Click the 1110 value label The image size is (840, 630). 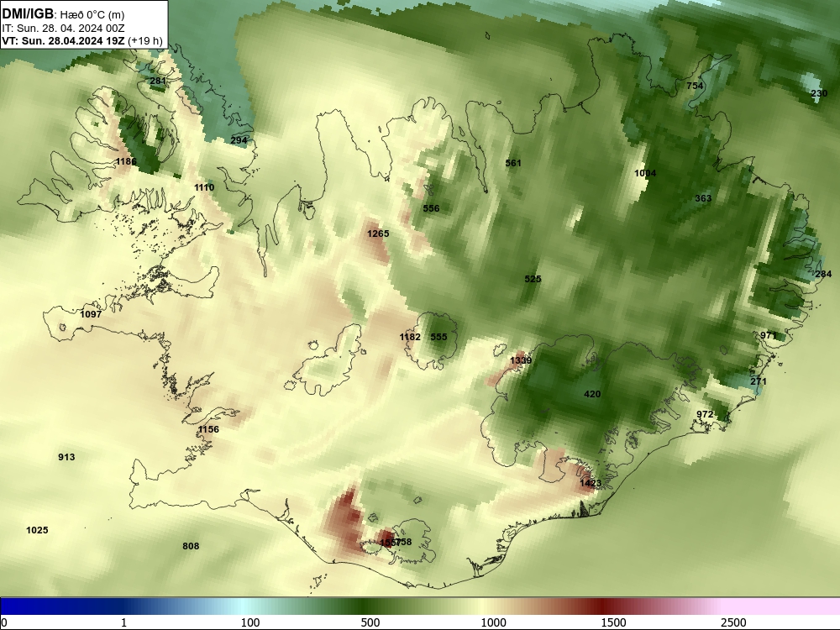pyautogui.click(x=204, y=187)
